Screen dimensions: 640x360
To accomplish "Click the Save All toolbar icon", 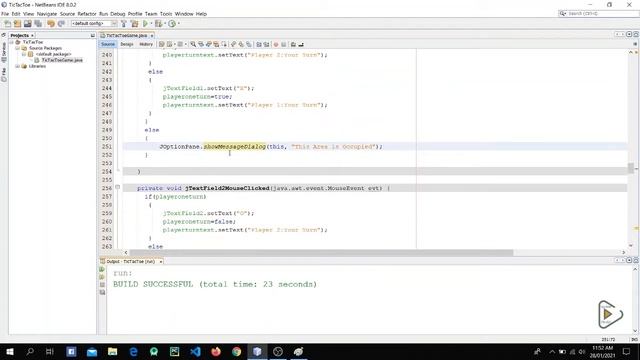I will 38,24.
